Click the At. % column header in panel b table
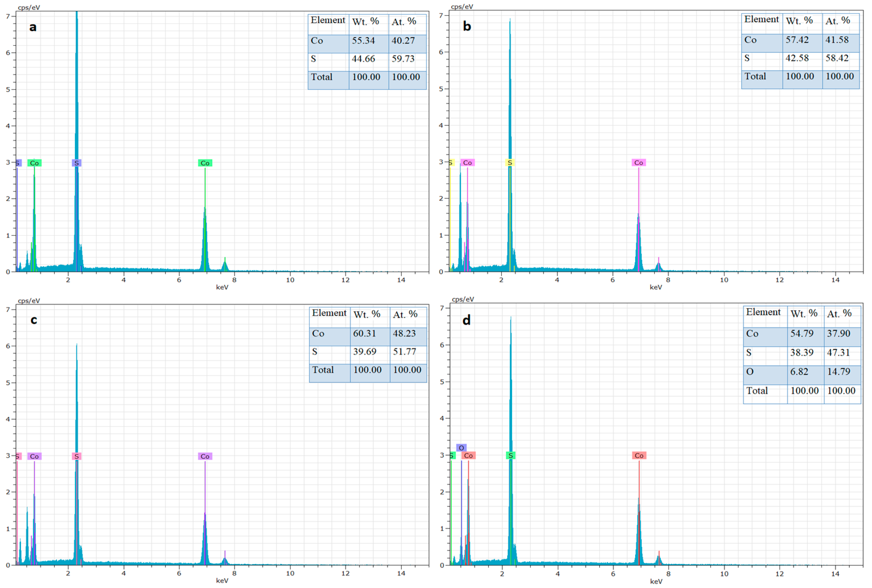Image resolution: width=872 pixels, height=588 pixels. click(x=837, y=21)
